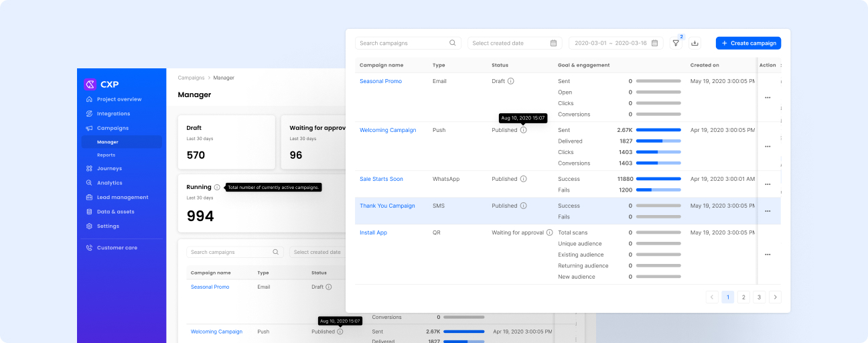The width and height of the screenshot is (868, 343).
Task: Open actions menu for Install App row
Action: (768, 255)
